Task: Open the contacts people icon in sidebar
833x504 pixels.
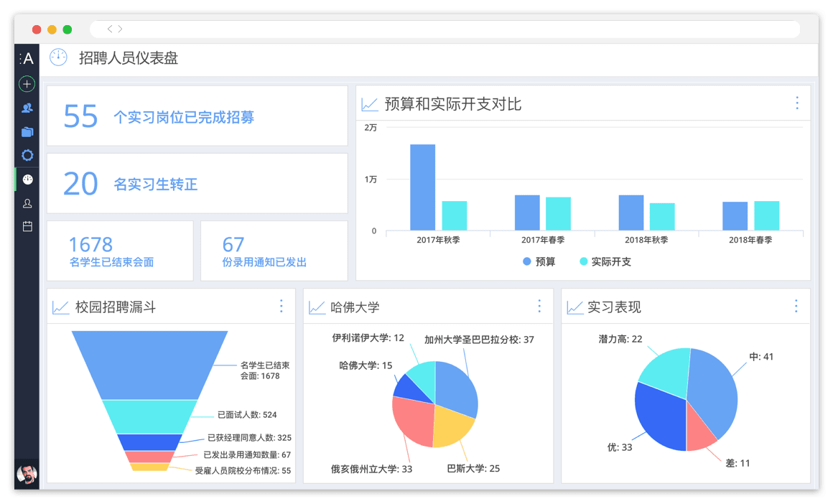Action: click(x=27, y=108)
